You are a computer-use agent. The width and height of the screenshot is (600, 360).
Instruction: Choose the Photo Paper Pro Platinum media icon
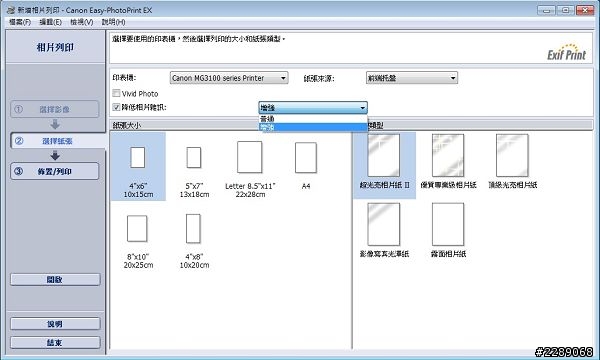coord(448,155)
